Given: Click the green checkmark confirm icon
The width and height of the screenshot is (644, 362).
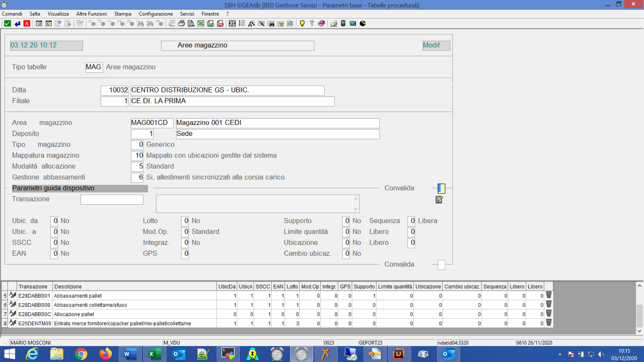Looking at the screenshot, I should tap(7, 23).
